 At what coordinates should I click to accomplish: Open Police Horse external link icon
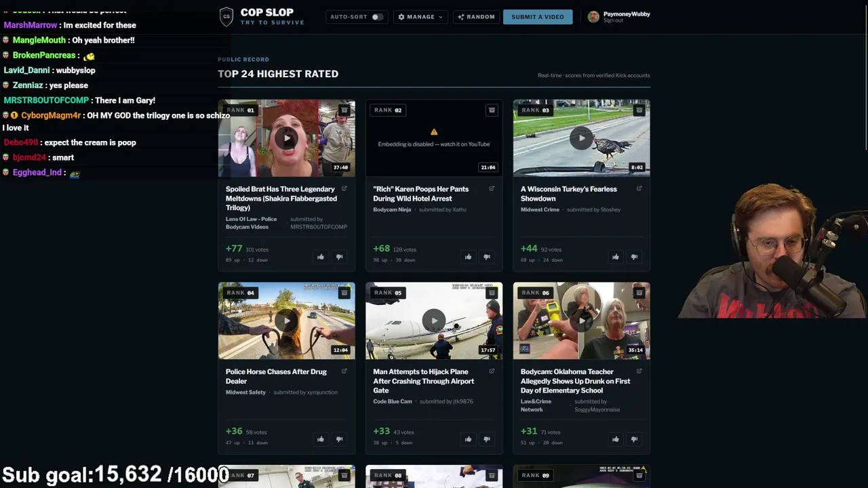coord(344,371)
